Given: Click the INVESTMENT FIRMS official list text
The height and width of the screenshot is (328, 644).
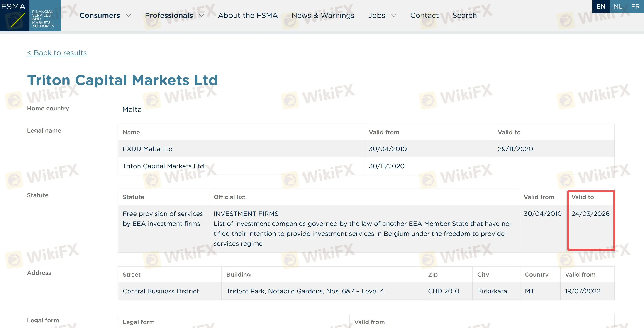Looking at the screenshot, I should coord(246,214).
